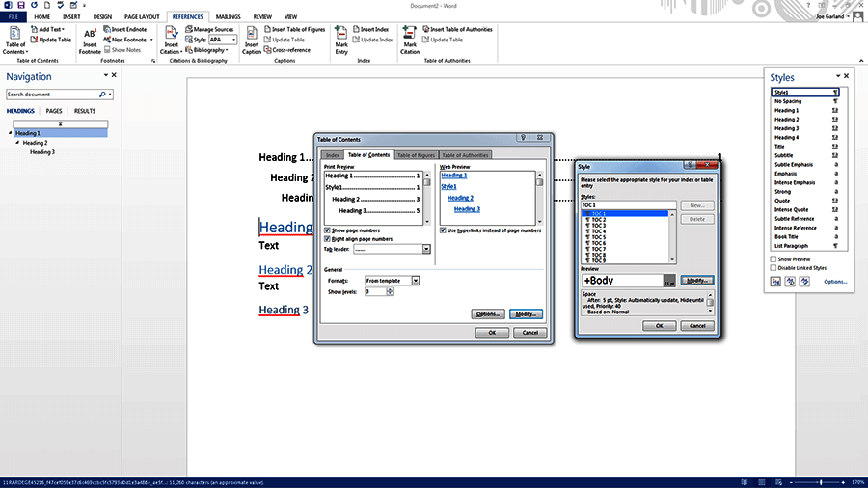The height and width of the screenshot is (488, 868).
Task: Open Styles pane options dropdown arrow
Action: tap(838, 76)
